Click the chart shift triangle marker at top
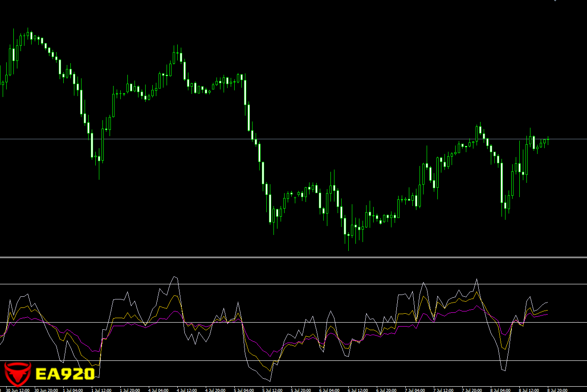Image resolution: width=587 pixels, height=392 pixels. (x=555, y=1)
